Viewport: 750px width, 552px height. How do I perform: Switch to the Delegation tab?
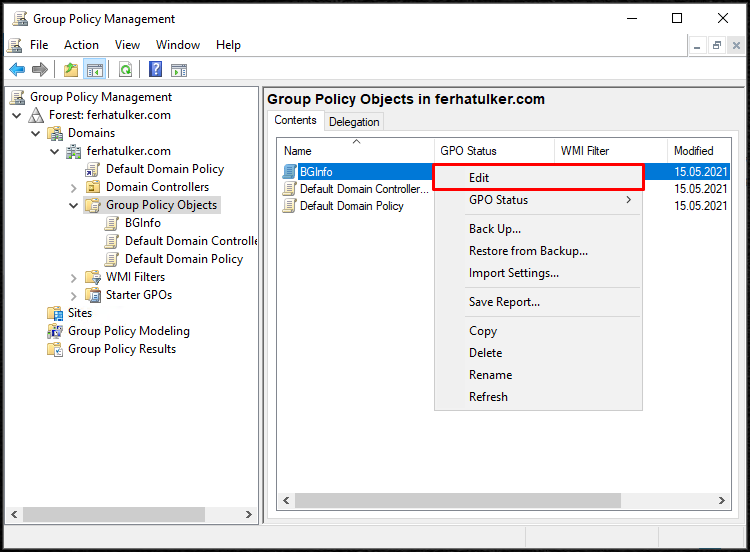coord(354,122)
